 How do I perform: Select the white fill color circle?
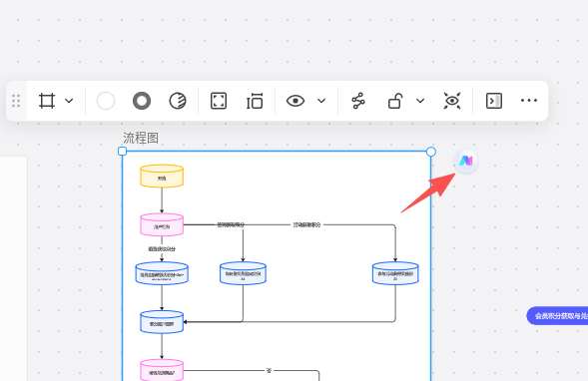[x=106, y=101]
